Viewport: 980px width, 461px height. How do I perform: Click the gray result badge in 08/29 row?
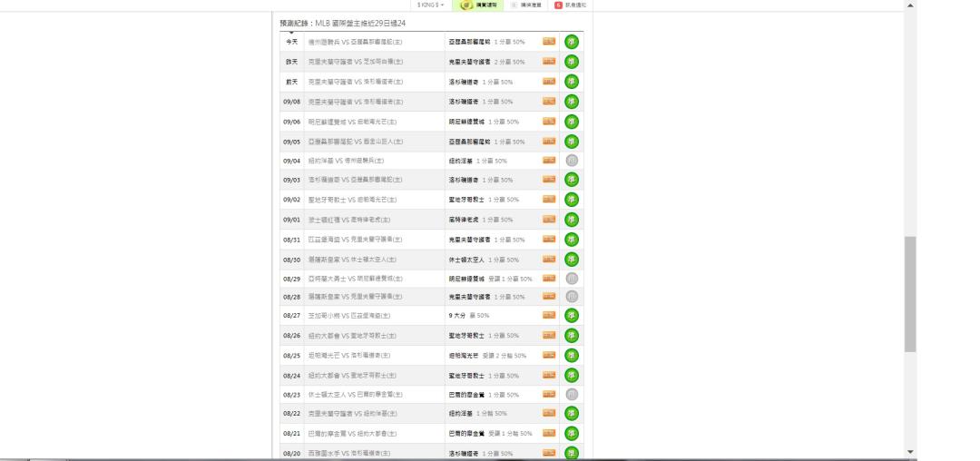click(x=572, y=279)
